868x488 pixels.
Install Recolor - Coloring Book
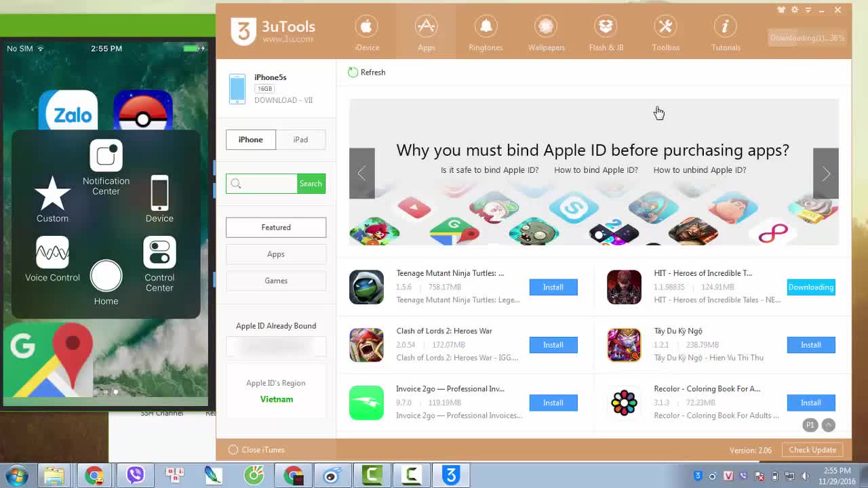[811, 403]
